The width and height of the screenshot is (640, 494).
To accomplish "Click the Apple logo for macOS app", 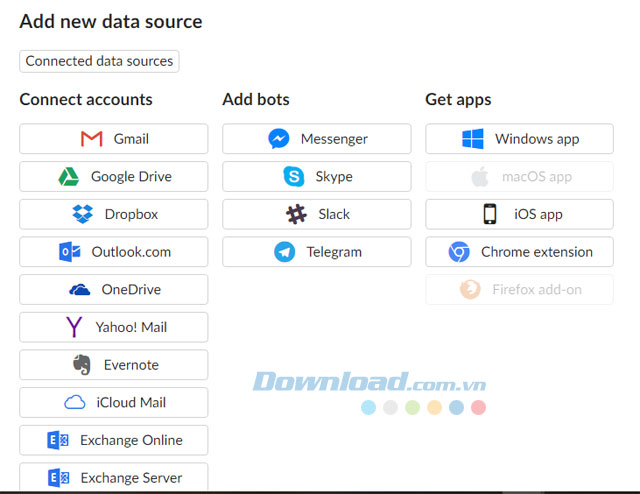I will 480,176.
